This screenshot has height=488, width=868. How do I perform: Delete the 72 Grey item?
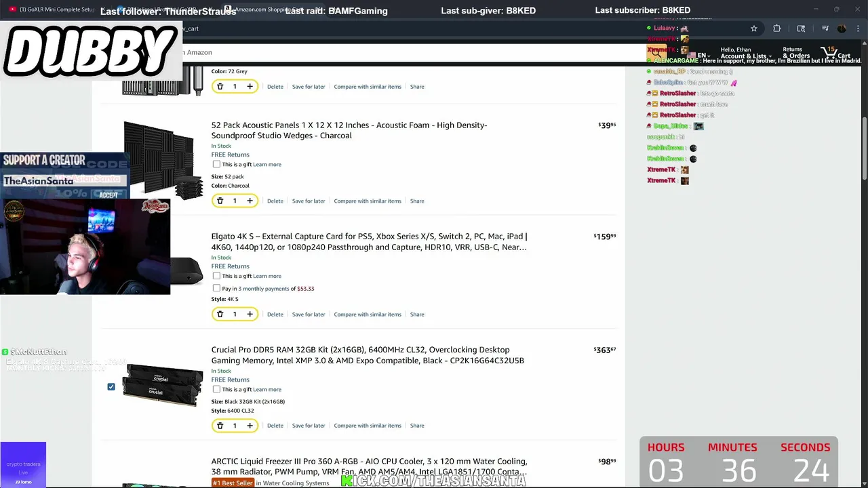point(275,87)
